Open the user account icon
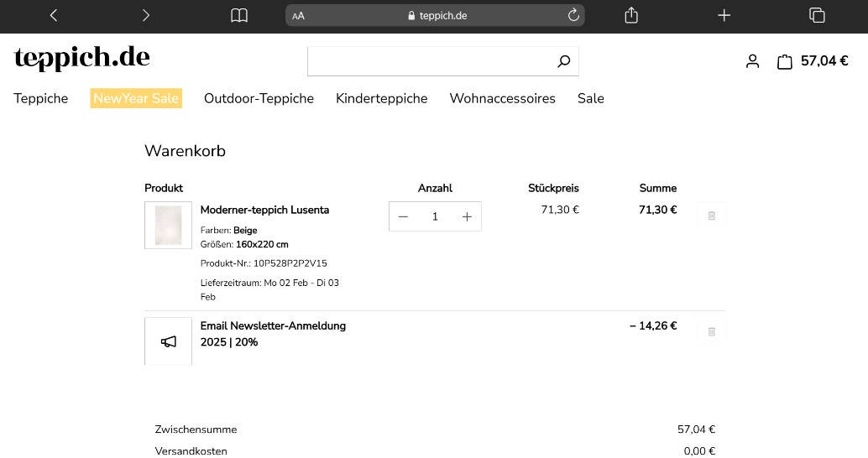This screenshot has height=458, width=868. 752,61
